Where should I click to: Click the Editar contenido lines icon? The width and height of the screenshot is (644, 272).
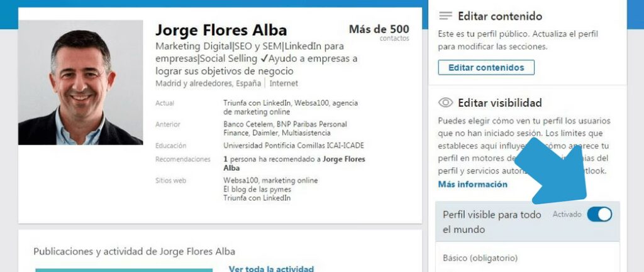(x=446, y=16)
